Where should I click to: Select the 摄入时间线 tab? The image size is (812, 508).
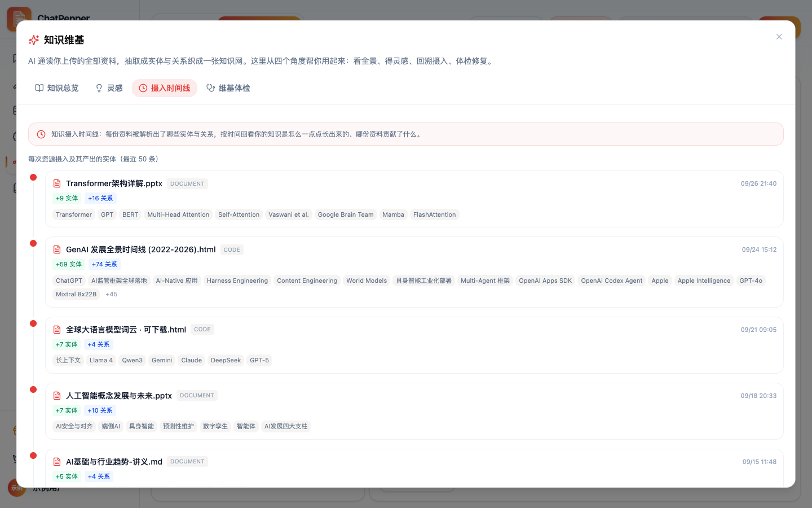point(165,88)
